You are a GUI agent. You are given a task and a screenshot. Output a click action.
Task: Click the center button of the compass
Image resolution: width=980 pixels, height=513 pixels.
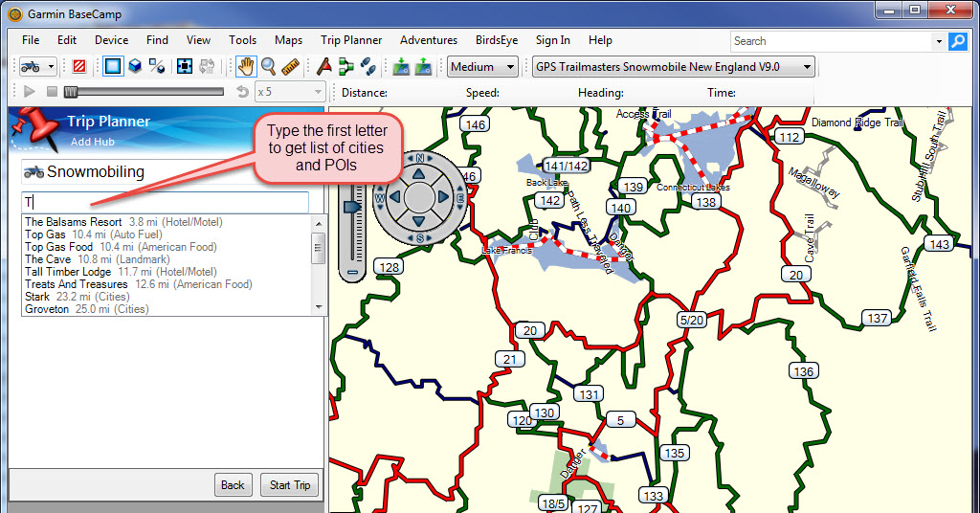pos(419,197)
